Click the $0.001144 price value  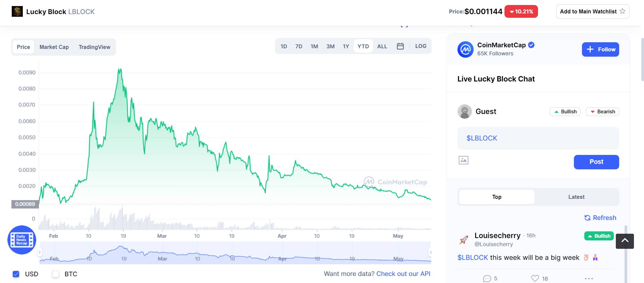(x=483, y=11)
